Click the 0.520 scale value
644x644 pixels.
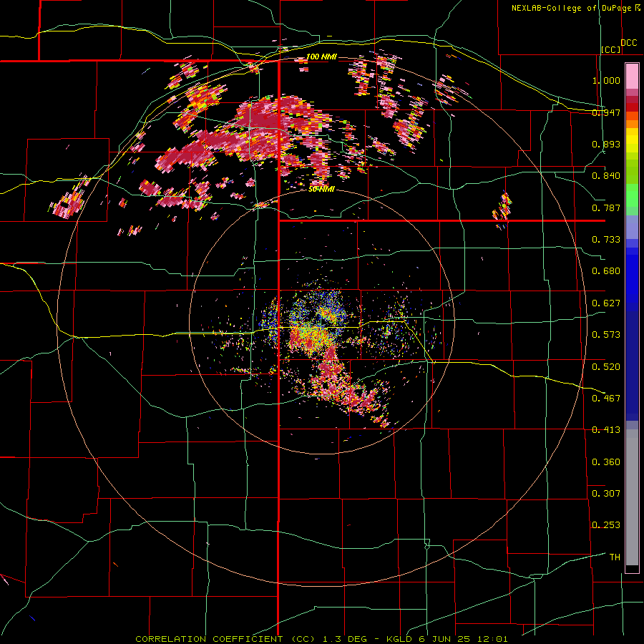pyautogui.click(x=606, y=366)
